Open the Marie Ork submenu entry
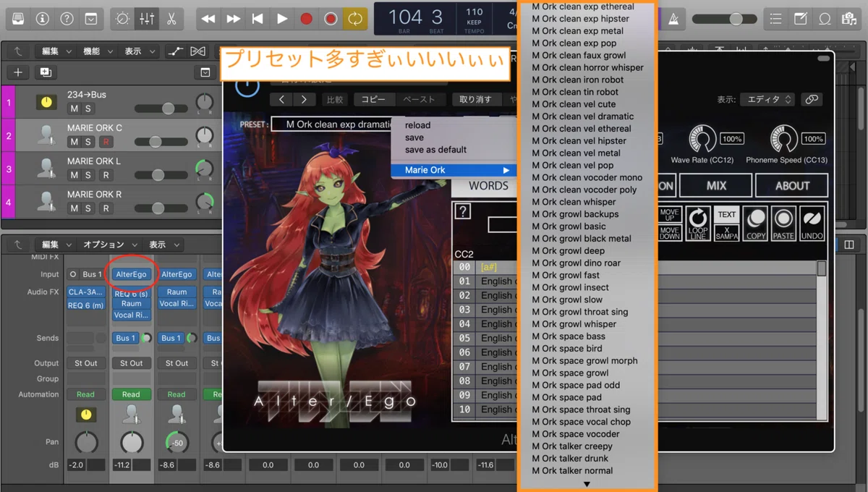868x492 pixels. [x=454, y=170]
